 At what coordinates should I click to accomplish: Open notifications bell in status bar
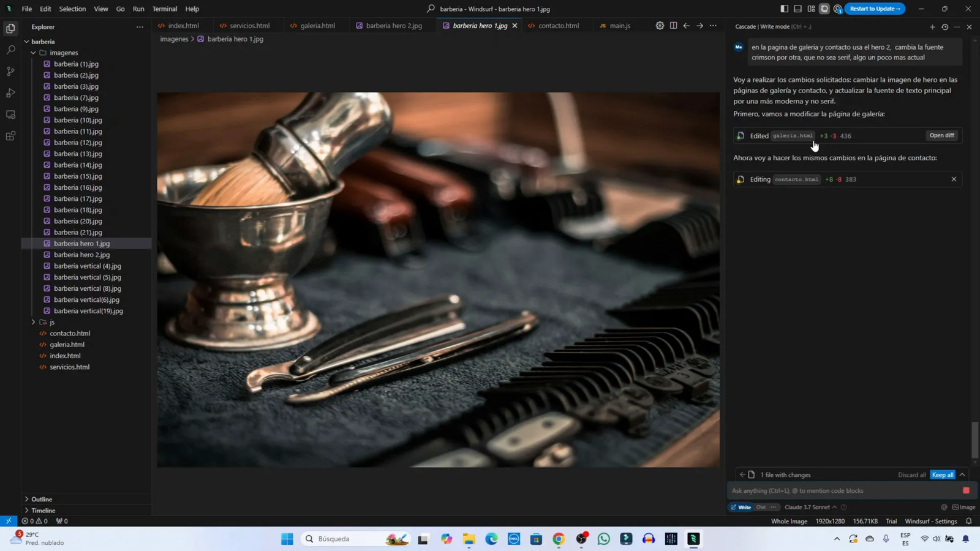pos(968,521)
